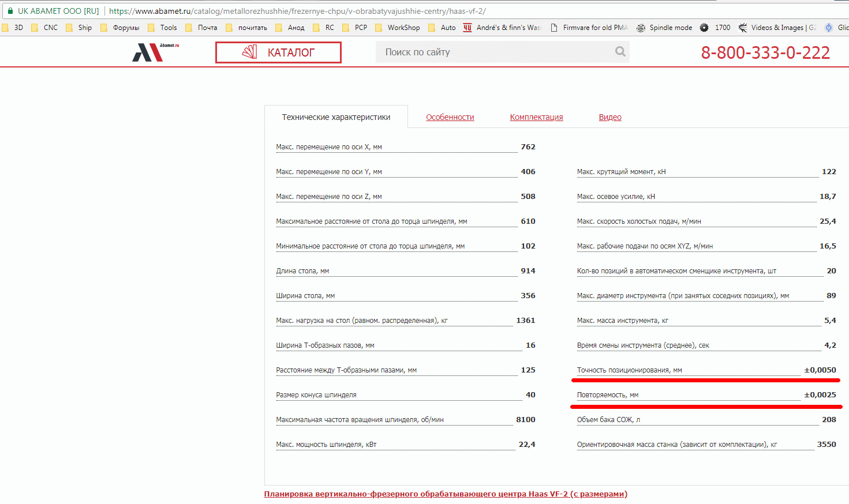The width and height of the screenshot is (849, 504).
Task: Open the Auto bookmarks folder
Action: click(442, 28)
